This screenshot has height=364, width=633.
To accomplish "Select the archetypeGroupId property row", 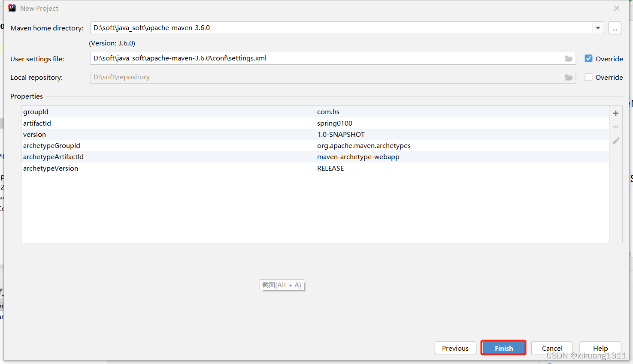I will tap(315, 146).
